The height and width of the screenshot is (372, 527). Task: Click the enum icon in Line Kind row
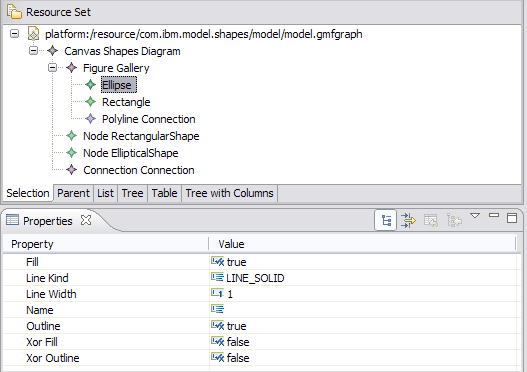click(217, 277)
